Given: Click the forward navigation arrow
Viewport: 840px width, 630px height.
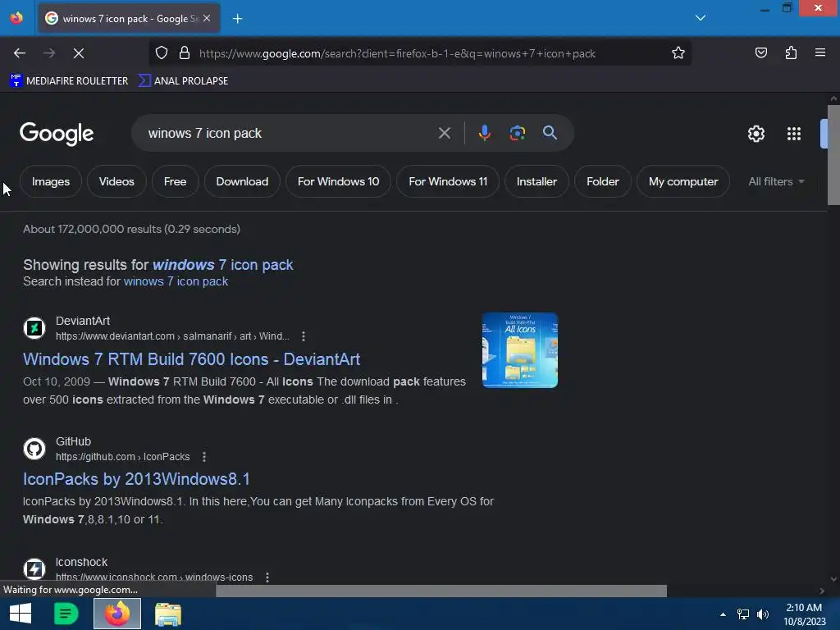Looking at the screenshot, I should [49, 53].
